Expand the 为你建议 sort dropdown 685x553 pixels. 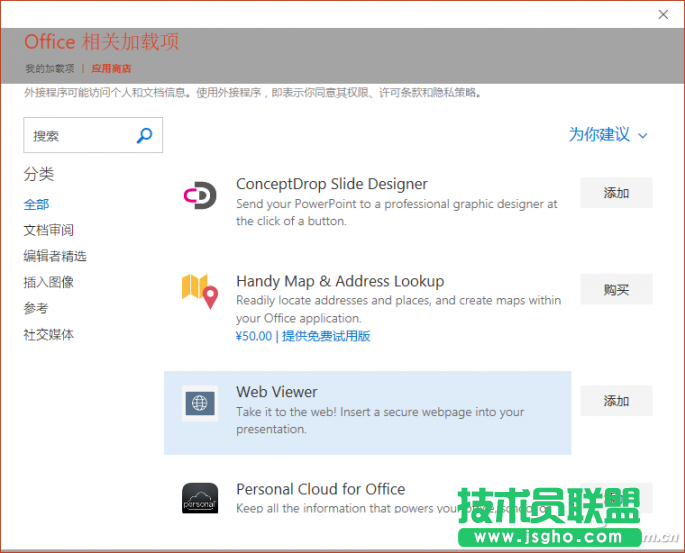click(608, 135)
